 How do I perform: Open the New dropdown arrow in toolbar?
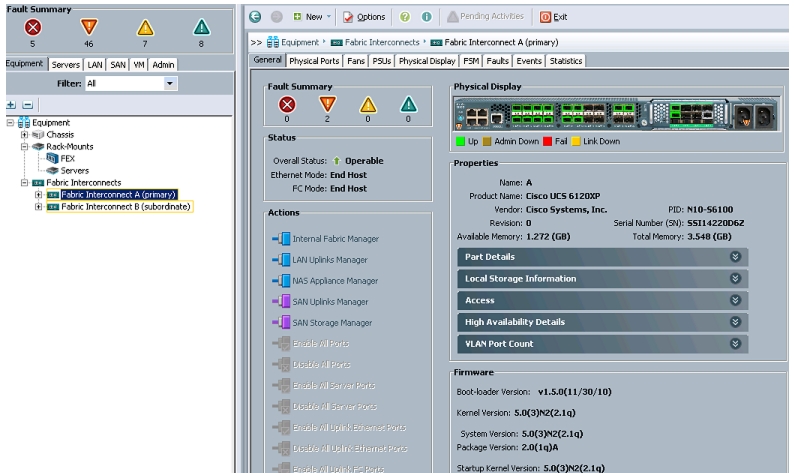pos(329,17)
